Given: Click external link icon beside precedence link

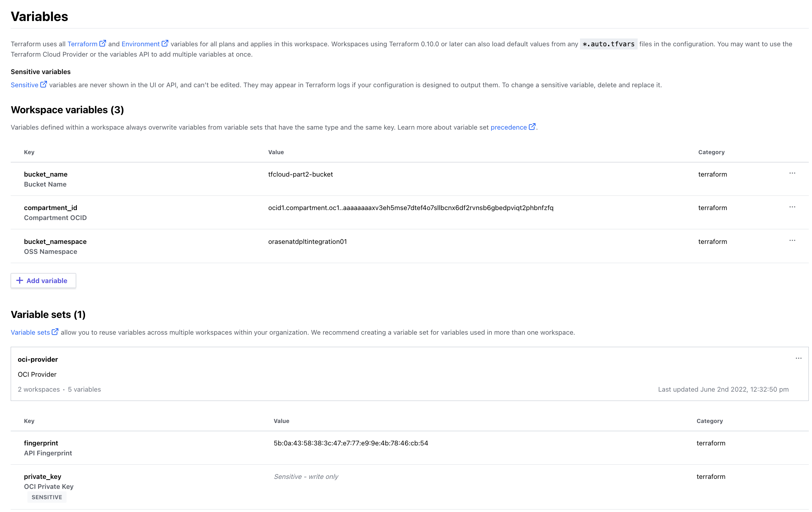Looking at the screenshot, I should [532, 127].
